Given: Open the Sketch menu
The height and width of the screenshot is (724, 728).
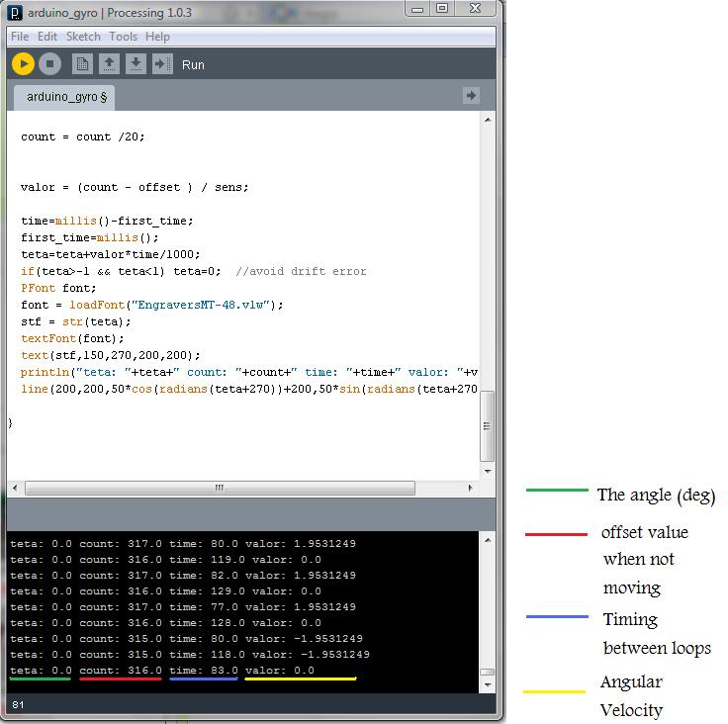Looking at the screenshot, I should pos(83,37).
